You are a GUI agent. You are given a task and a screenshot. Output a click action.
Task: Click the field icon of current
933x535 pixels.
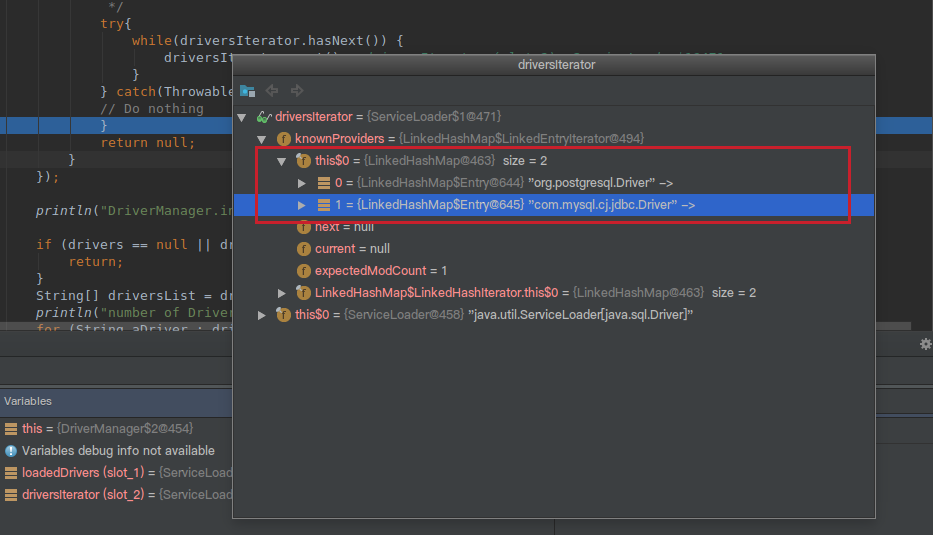(x=303, y=249)
